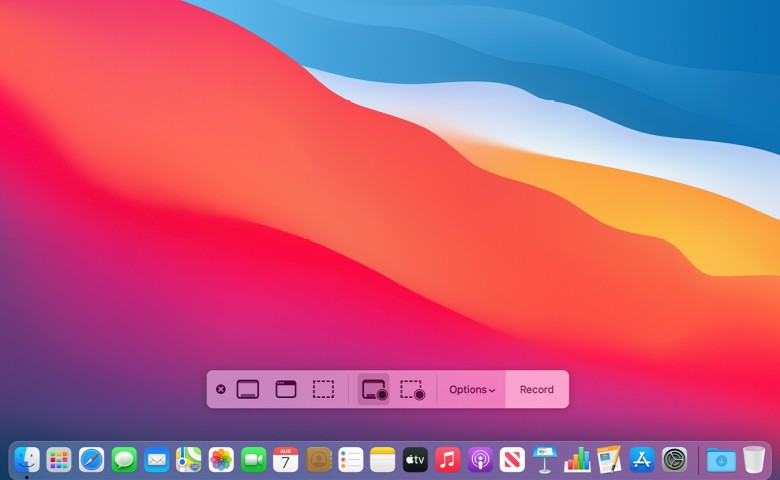Launch Keynote from the Dock
Viewport: 780px width, 480px height.
coord(545,459)
